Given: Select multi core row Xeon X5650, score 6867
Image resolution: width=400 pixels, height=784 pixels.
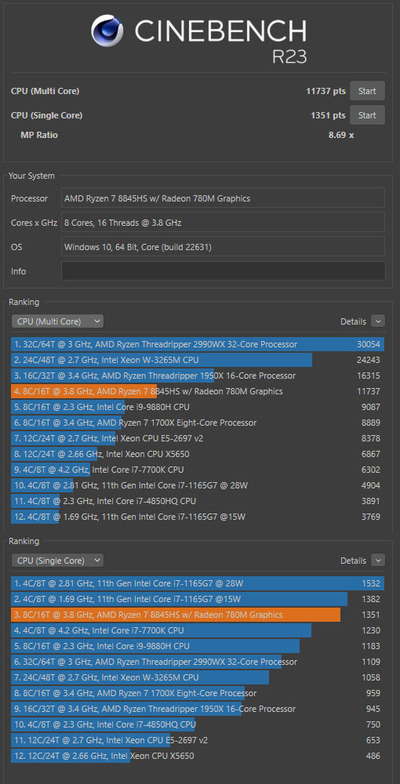Looking at the screenshot, I should click(198, 454).
